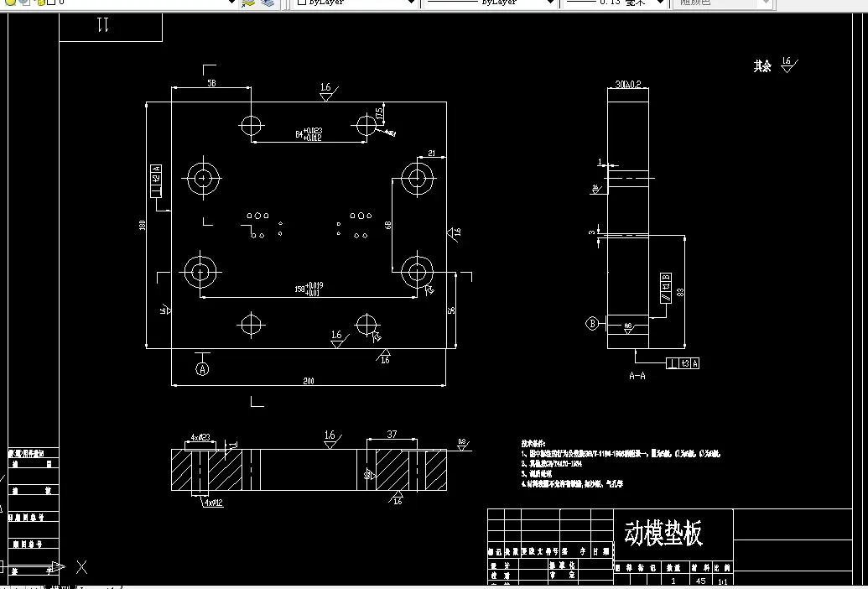Select the 200 width dimension text
Screen dimensions: 868x589
coord(309,381)
